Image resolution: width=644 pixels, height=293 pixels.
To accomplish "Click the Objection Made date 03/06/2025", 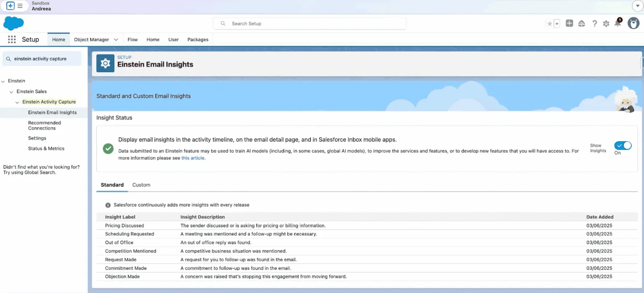I will pos(599,276).
